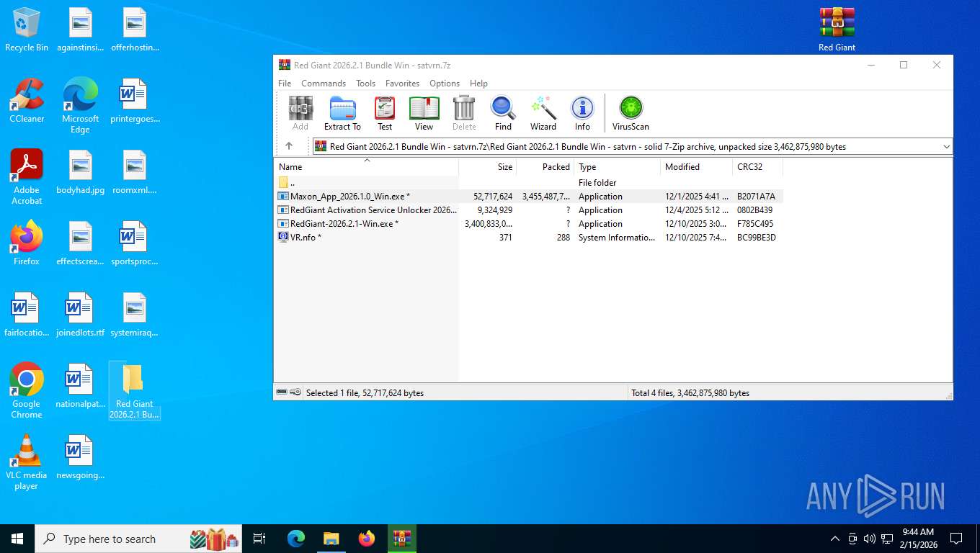Select Red Giant 2026.2.1 Bu... desktop folder
This screenshot has height=553, width=980.
tap(134, 391)
